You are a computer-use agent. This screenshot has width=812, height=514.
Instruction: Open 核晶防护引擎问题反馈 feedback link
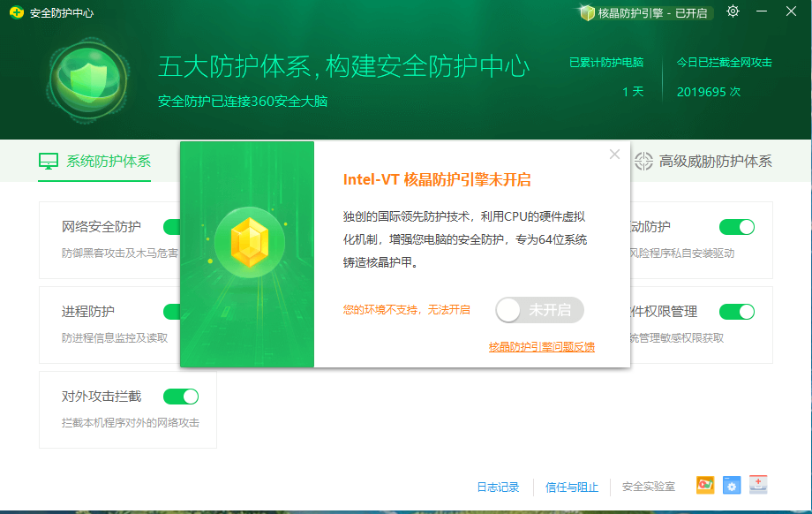tap(542, 346)
